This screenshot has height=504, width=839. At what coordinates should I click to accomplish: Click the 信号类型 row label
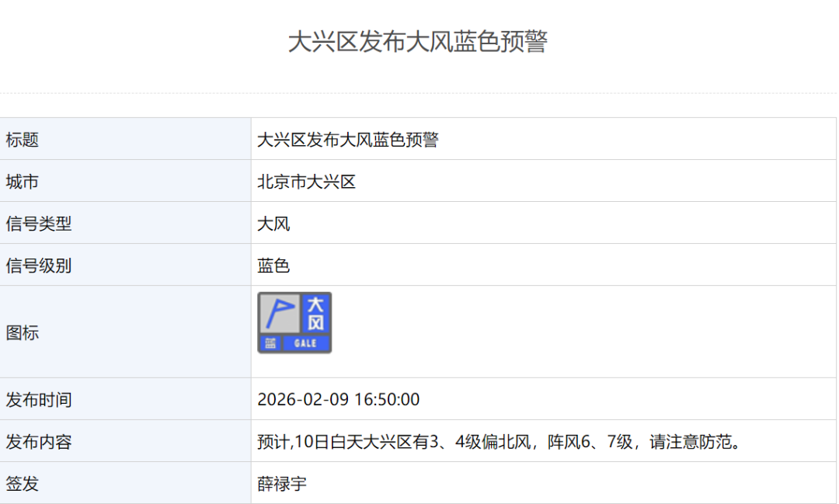pyautogui.click(x=39, y=224)
